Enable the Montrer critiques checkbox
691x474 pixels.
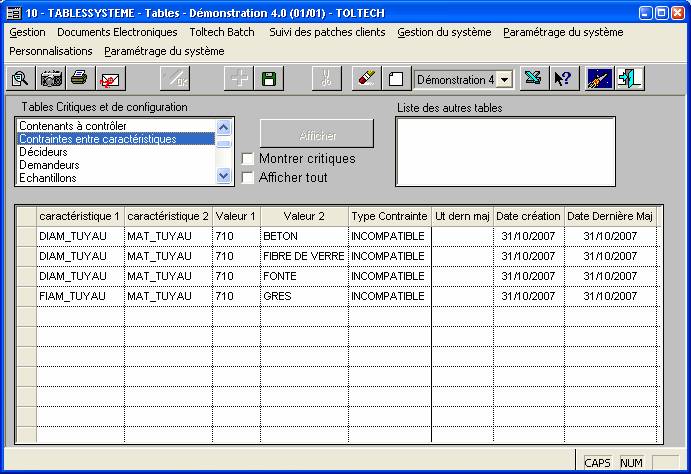click(x=248, y=159)
